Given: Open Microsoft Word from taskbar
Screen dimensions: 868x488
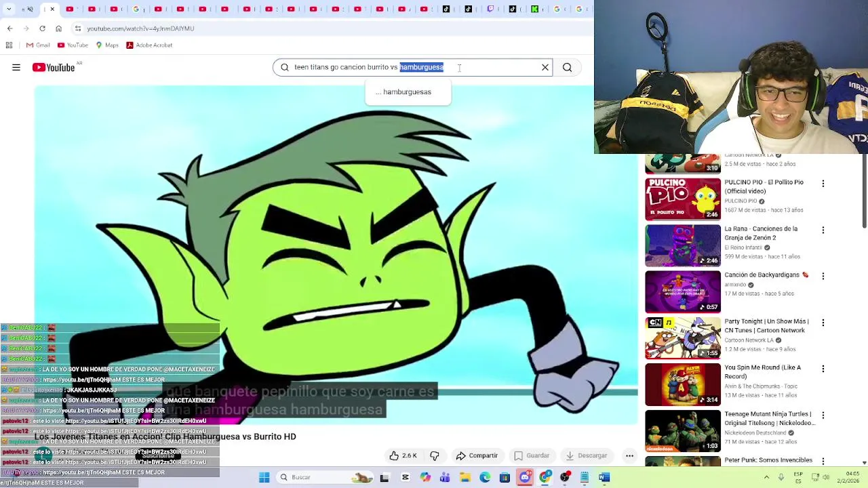Looking at the screenshot, I should pyautogui.click(x=604, y=477).
